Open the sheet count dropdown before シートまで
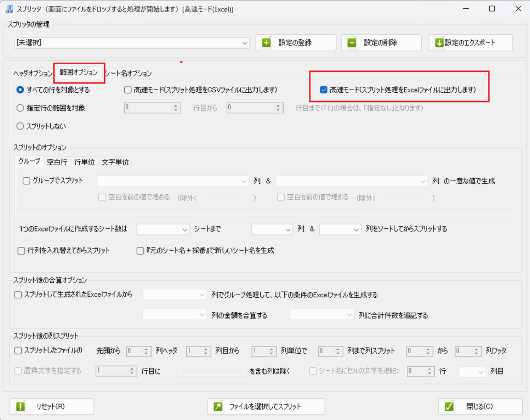 pos(163,229)
